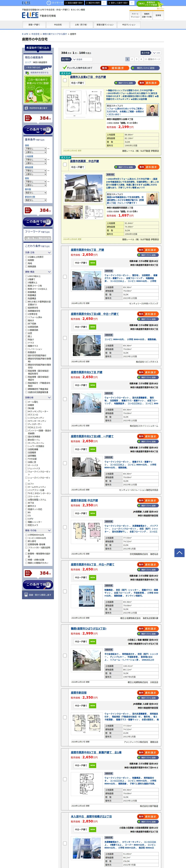Click the aerial photo of 鶴間 ひばりが丘3丁目 listing
The image size is (186, 868).
(x=87, y=660)
